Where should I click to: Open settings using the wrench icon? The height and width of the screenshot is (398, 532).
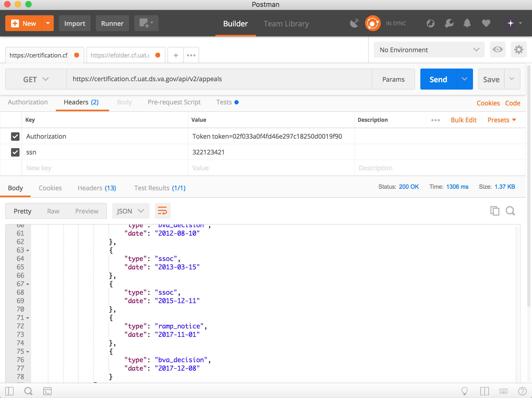coord(449,23)
